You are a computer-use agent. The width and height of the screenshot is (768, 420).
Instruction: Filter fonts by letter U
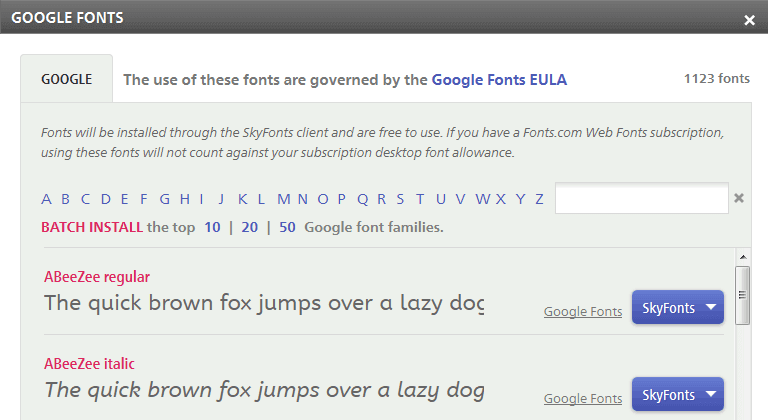point(441,199)
